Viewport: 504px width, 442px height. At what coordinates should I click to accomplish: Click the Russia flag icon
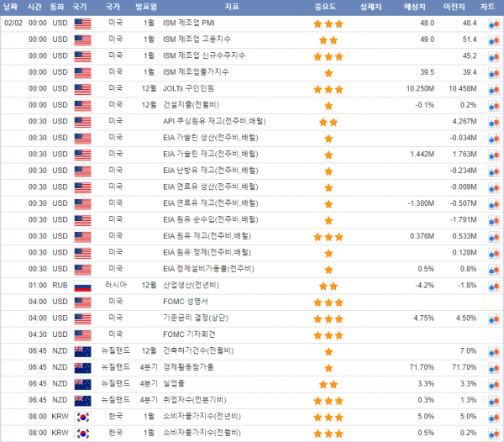point(82,286)
